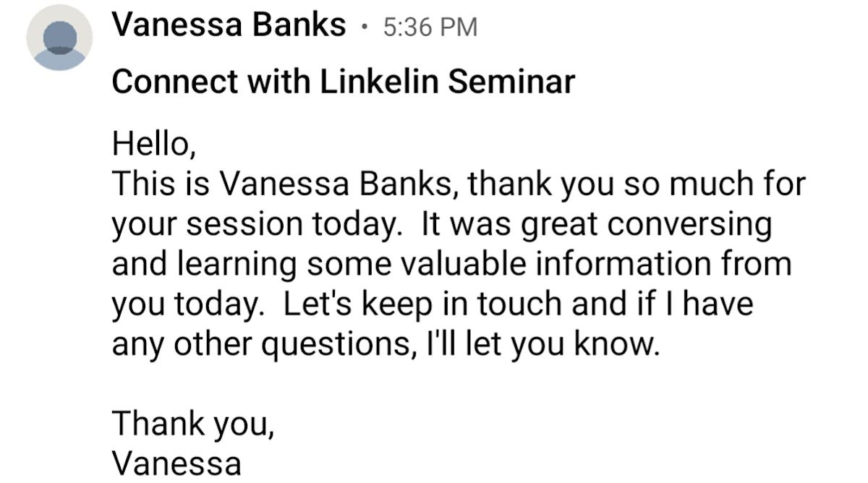Click the Hello greeting line
868x483 pixels.
[153, 145]
